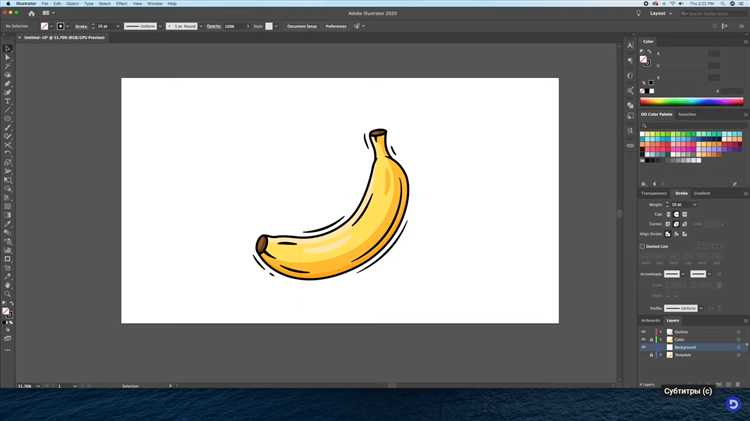The width and height of the screenshot is (750, 421).
Task: Expand the Outline layer arrow
Action: (661, 332)
